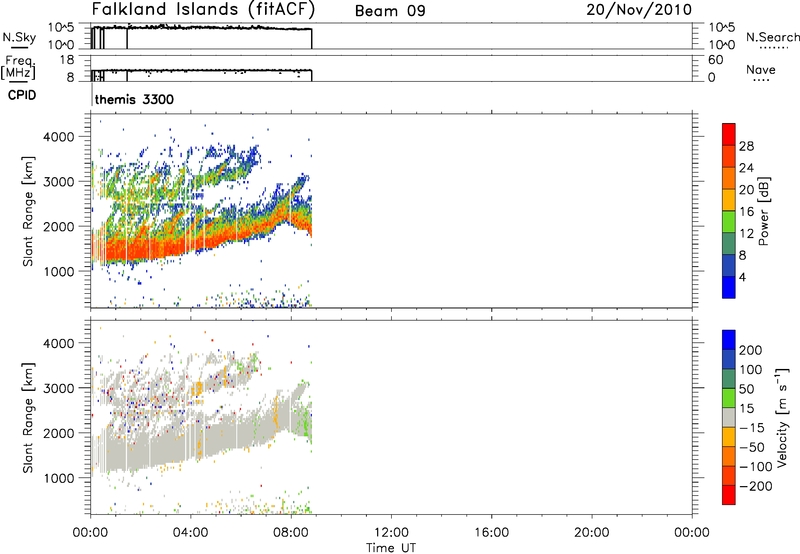Screen dimensions: 800x554
Task: Click the 'Nave' legend label
Action: click(x=761, y=69)
